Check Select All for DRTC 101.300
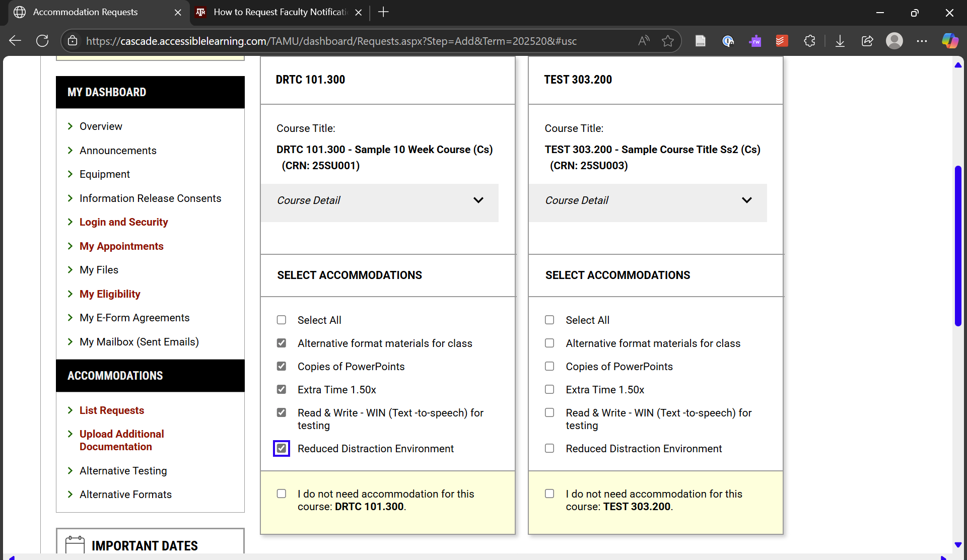The width and height of the screenshot is (967, 560). coord(282,320)
